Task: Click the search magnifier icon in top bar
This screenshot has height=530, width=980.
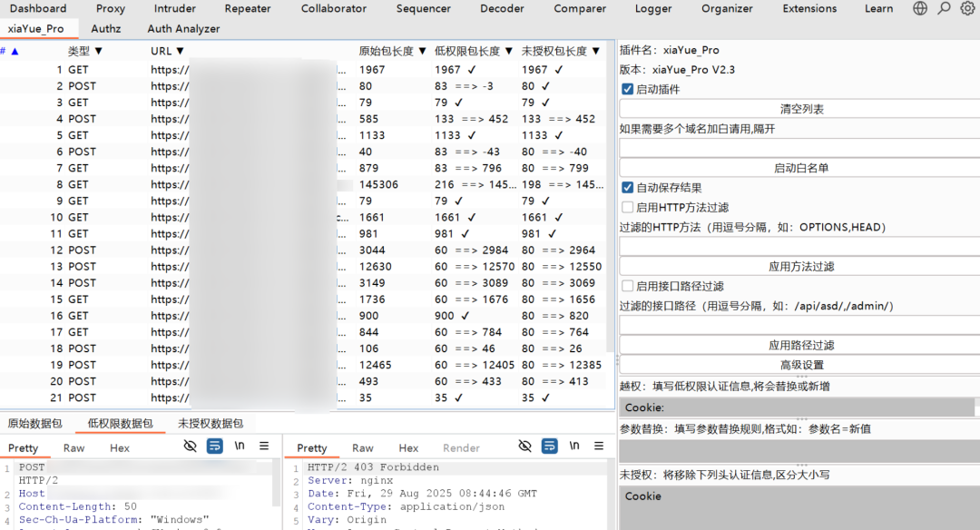Action: pos(944,8)
